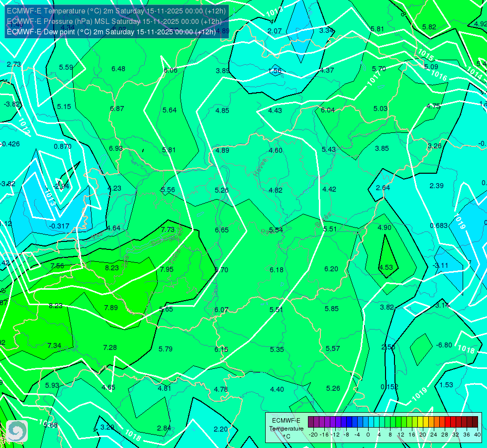Click the Békés region label

tap(323, 220)
